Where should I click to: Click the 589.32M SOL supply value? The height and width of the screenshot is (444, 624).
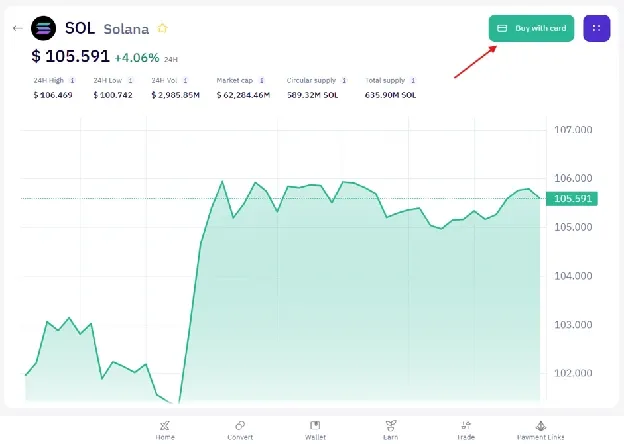pos(313,95)
